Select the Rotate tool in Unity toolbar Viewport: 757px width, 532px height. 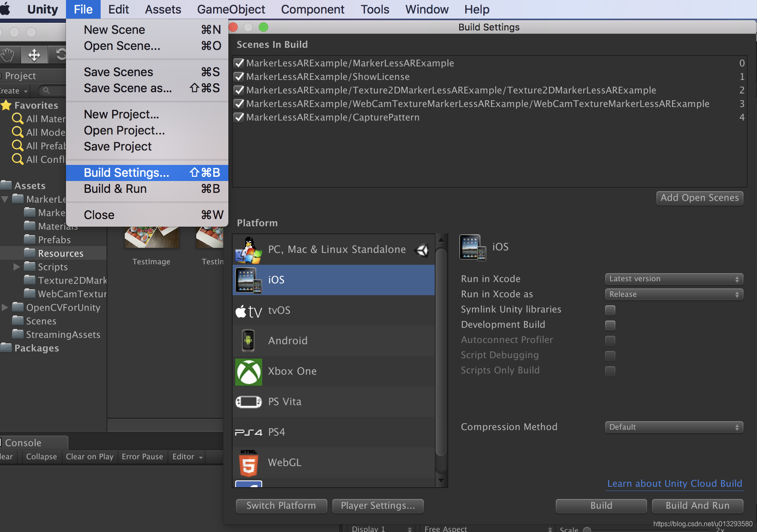tap(60, 55)
